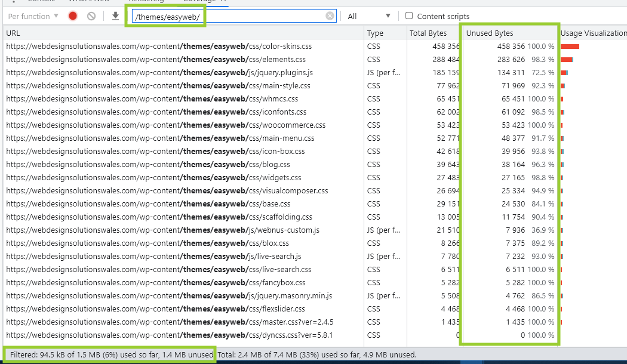Select the flexslider.css URL row

(x=315, y=309)
